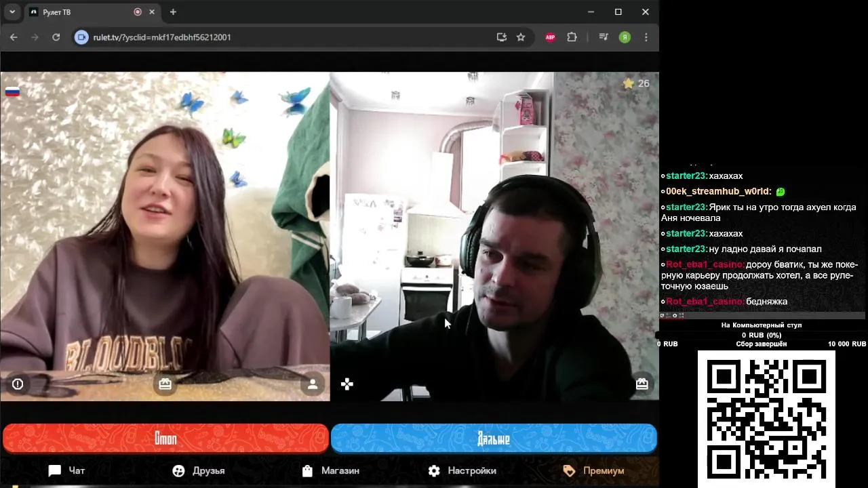Open the green profile avatar
This screenshot has height=488, width=868.
[x=625, y=37]
